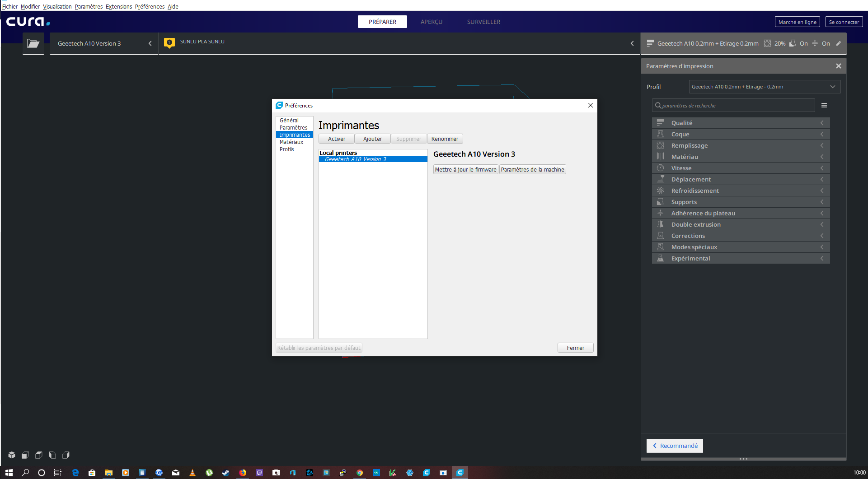Select the PRÉPARER tab
The height and width of the screenshot is (479, 868).
click(382, 22)
